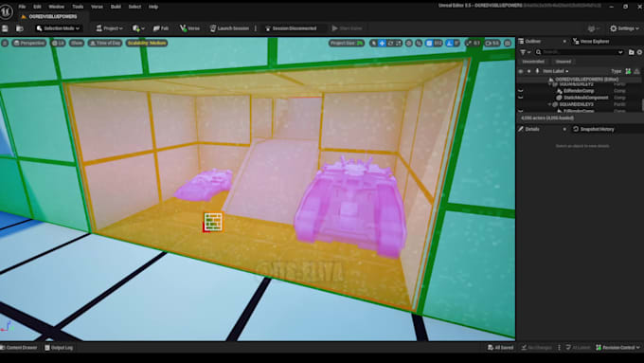644x363 pixels.
Task: Click the viewport layout maximize icon
Action: tap(508, 43)
